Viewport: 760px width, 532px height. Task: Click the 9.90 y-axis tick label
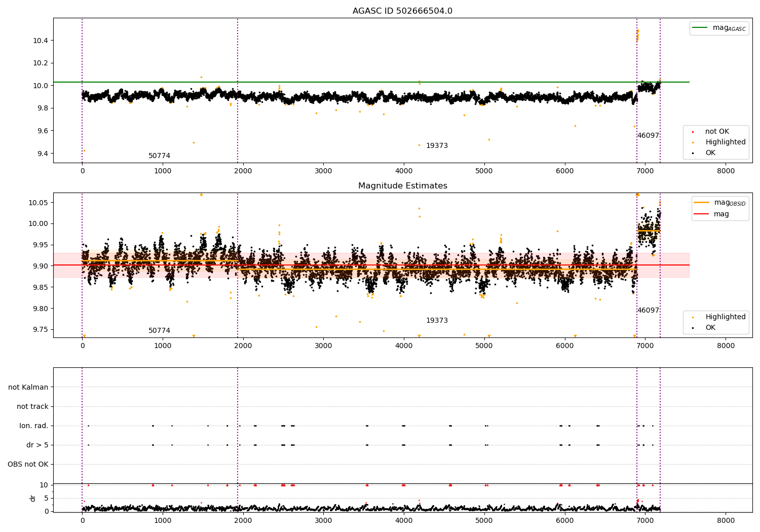40,267
